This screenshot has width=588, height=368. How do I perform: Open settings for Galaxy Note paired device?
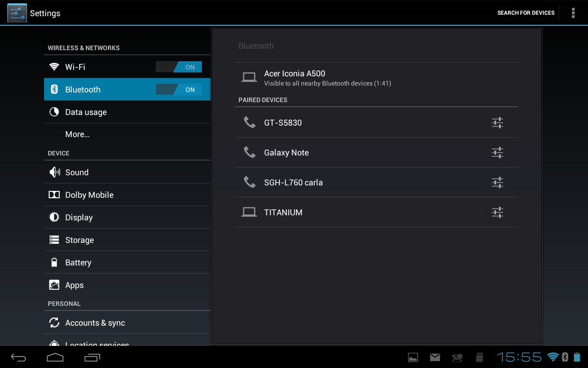coord(498,152)
